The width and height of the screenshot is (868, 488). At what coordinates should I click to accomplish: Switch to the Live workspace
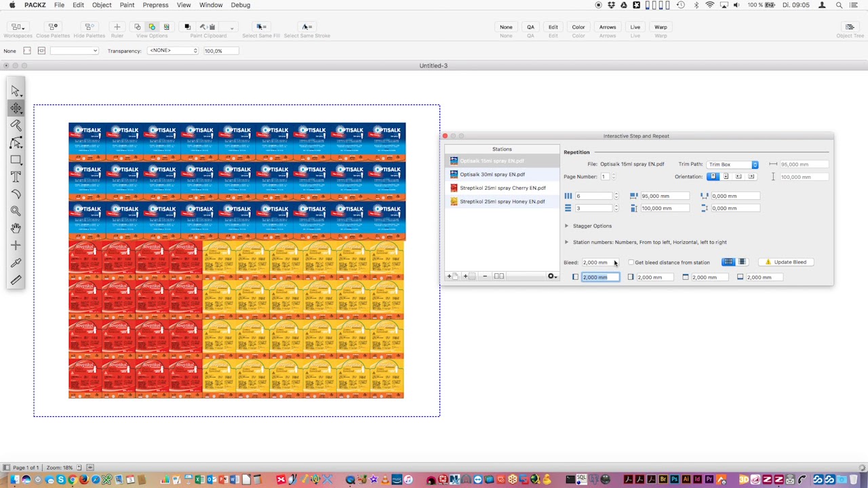pos(635,27)
